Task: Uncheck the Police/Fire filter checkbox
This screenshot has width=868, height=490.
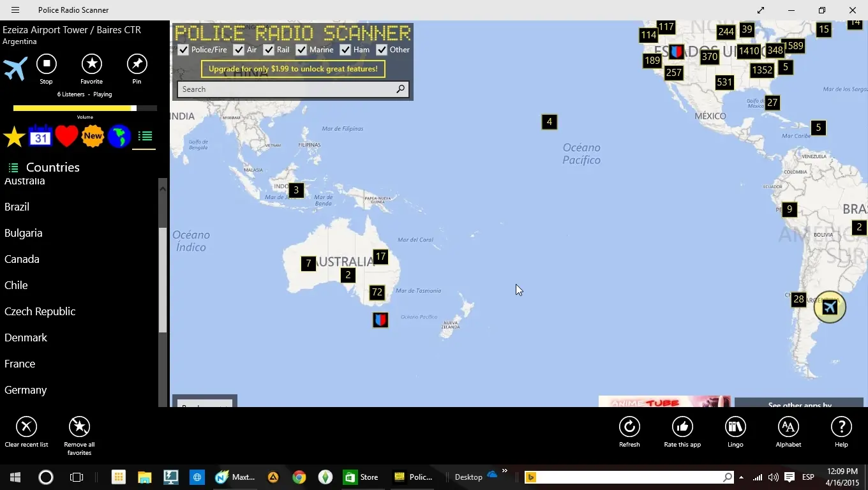Action: (183, 50)
